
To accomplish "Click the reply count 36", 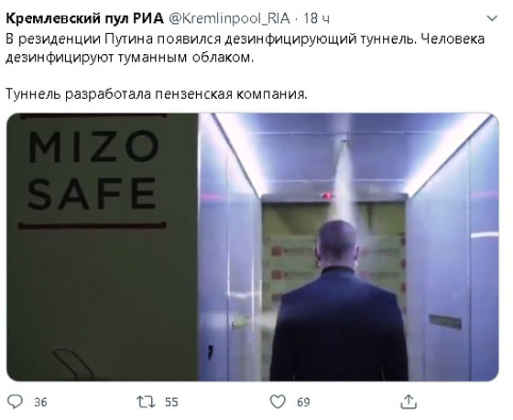I will (x=41, y=402).
